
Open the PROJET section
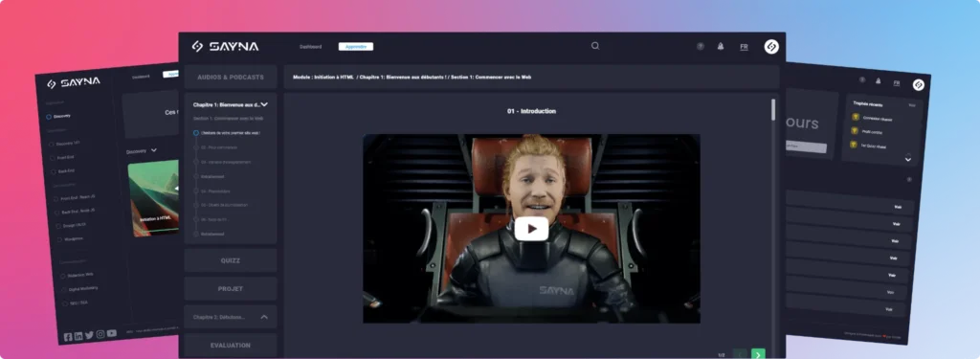point(231,288)
